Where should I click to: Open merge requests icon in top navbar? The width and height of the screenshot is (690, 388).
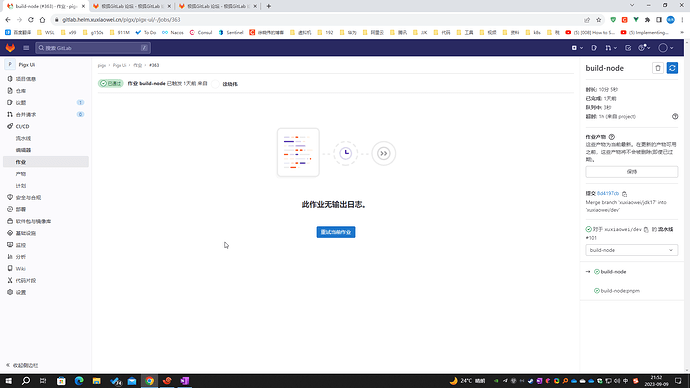611,48
